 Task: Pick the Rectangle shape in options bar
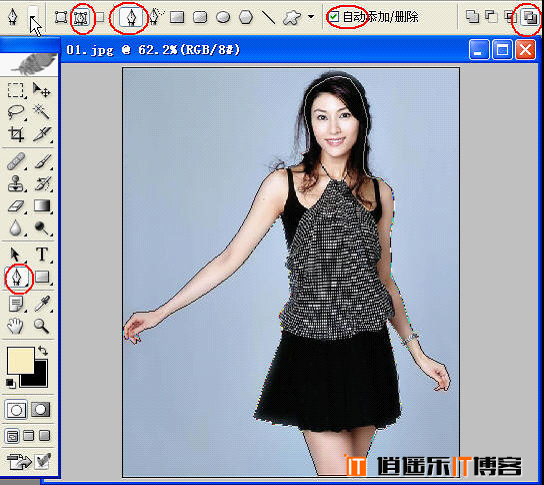(x=177, y=17)
